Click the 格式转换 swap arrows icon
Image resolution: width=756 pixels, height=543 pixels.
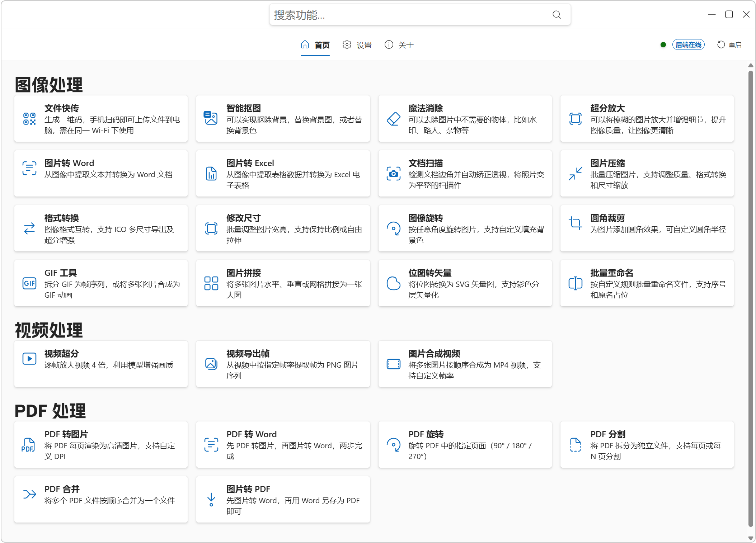click(x=29, y=228)
